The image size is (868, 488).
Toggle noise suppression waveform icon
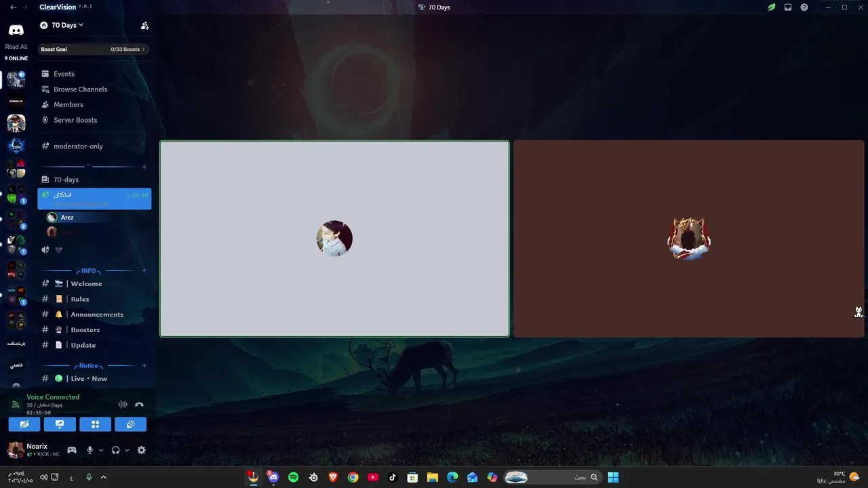click(x=123, y=405)
